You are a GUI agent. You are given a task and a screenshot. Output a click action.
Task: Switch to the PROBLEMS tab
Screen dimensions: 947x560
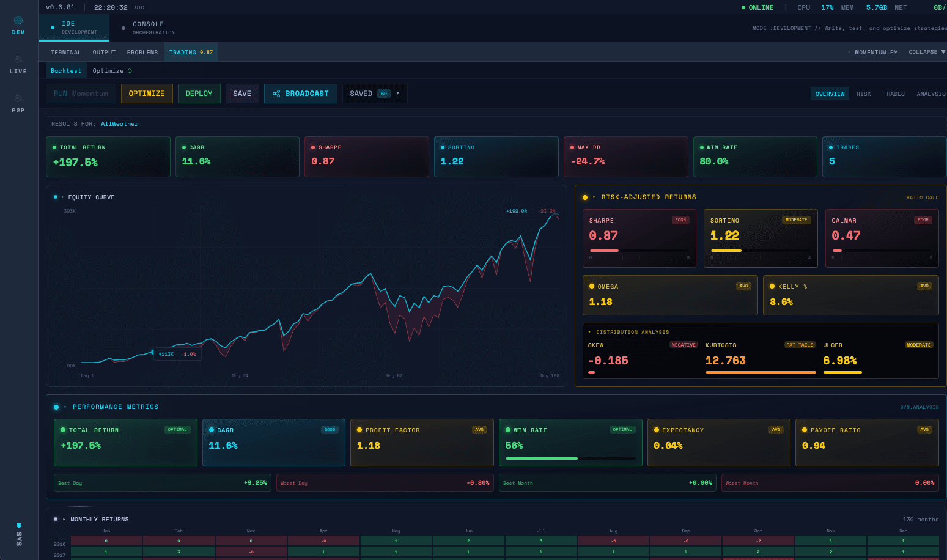pyautogui.click(x=142, y=52)
